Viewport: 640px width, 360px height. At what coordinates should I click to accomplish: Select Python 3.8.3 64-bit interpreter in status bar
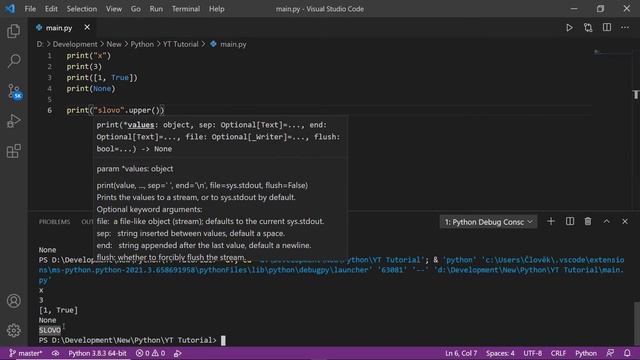(x=97, y=353)
